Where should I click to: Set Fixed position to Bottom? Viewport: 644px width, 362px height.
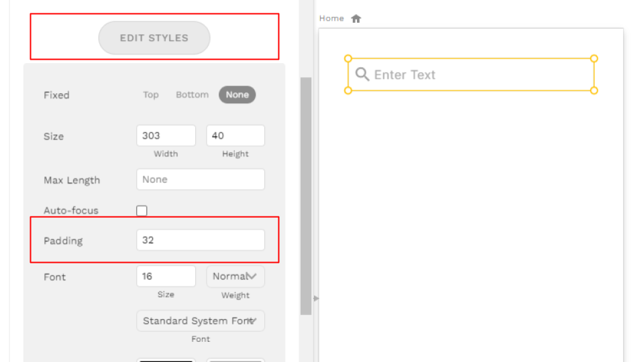pyautogui.click(x=193, y=95)
